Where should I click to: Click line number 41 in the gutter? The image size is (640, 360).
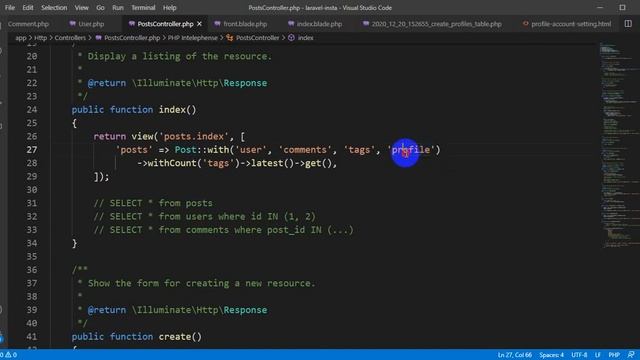pyautogui.click(x=32, y=337)
